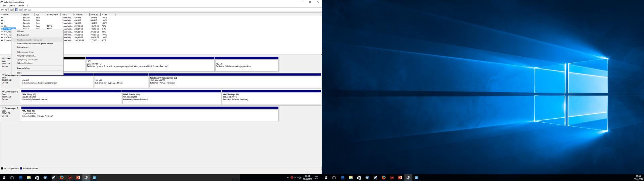Choose Öffnen from the context menu
Image resolution: width=644 pixels, height=181 pixels.
pyautogui.click(x=37, y=31)
